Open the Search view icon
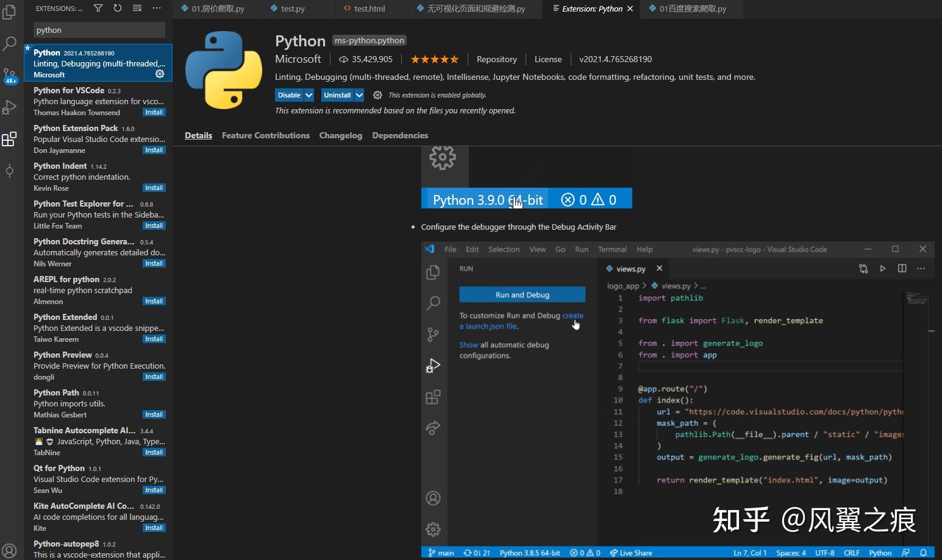942x560 pixels. click(9, 43)
